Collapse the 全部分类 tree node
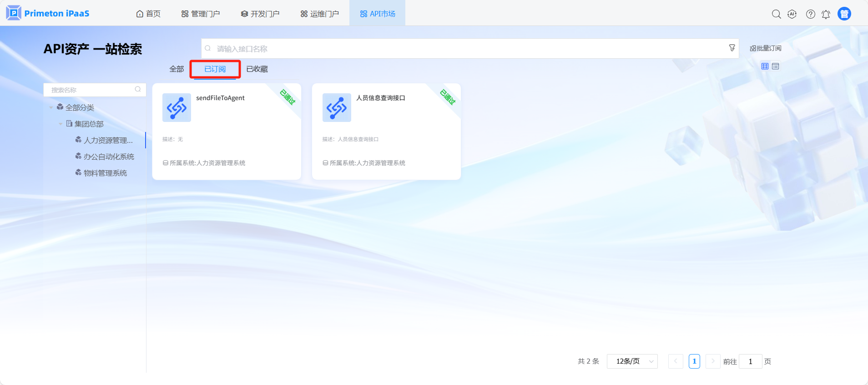The width and height of the screenshot is (868, 385). [51, 108]
